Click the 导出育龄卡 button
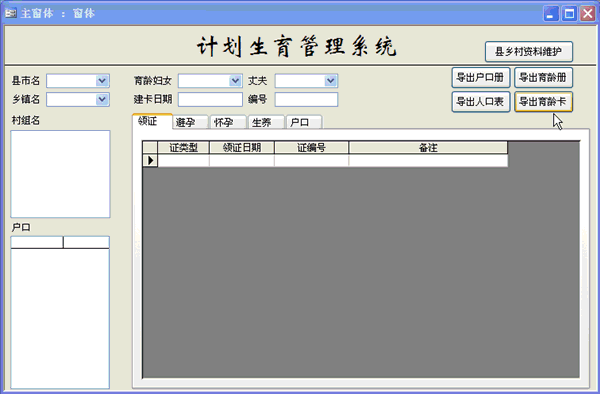This screenshot has width=600, height=394. tap(543, 102)
